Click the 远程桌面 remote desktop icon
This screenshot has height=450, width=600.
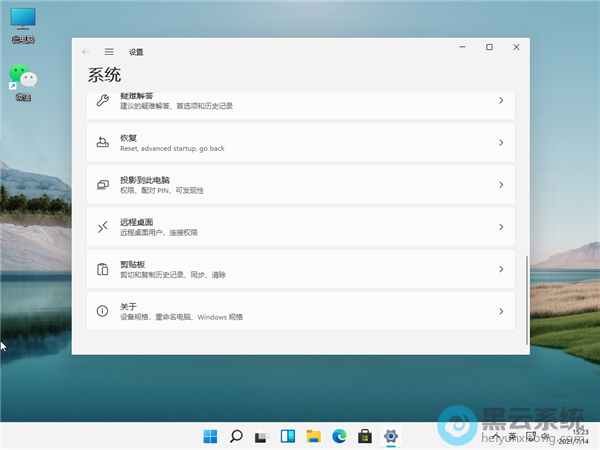pyautogui.click(x=102, y=227)
